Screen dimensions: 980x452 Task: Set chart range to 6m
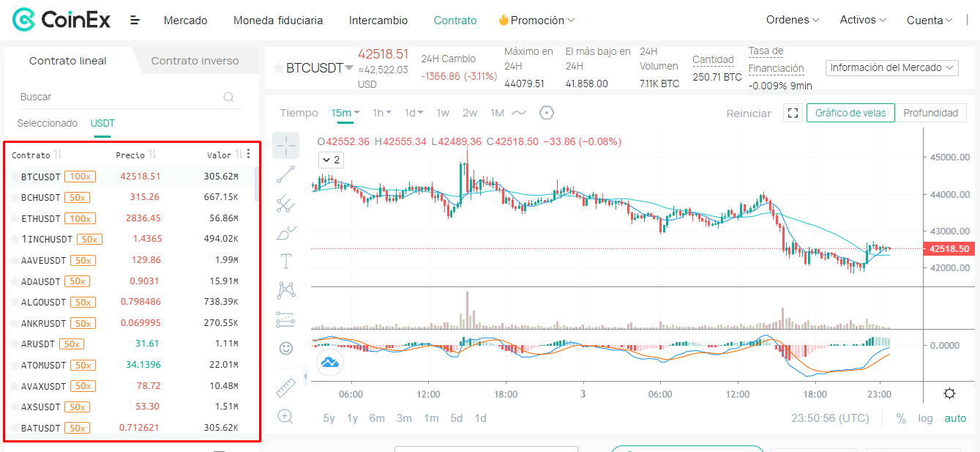[377, 418]
